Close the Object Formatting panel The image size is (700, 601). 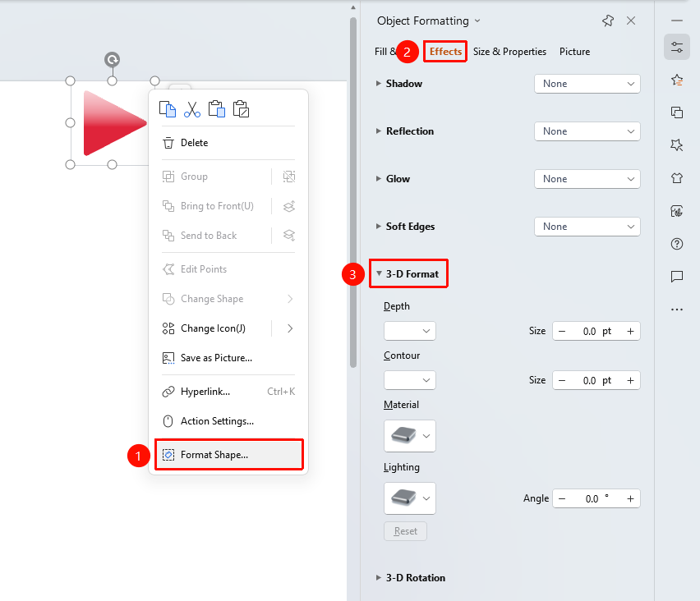point(631,21)
